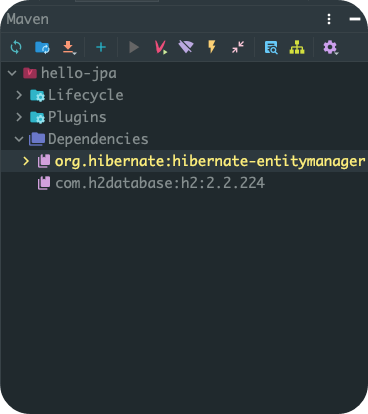
Task: Expand the Plugins node
Action: coord(19,117)
